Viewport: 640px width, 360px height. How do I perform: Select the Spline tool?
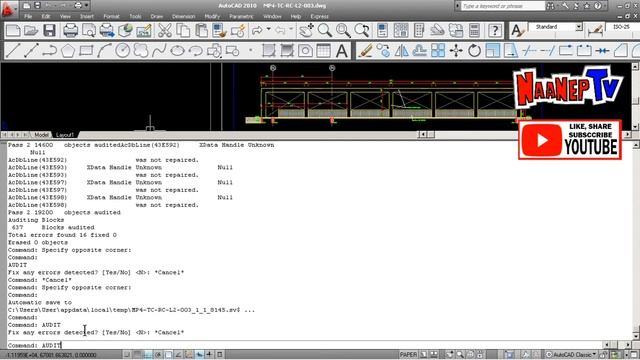(x=159, y=51)
